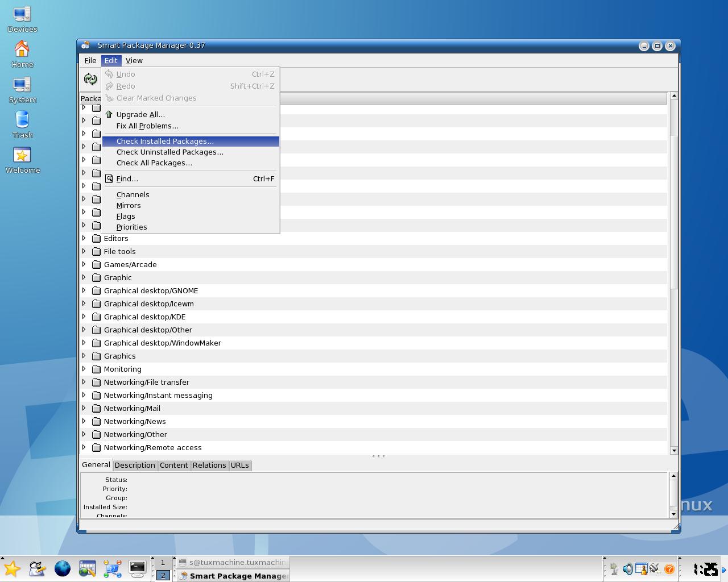Screen dimensions: 728x582
Task: Expand the Graphical desktop/GNOME group
Action: pos(84,290)
